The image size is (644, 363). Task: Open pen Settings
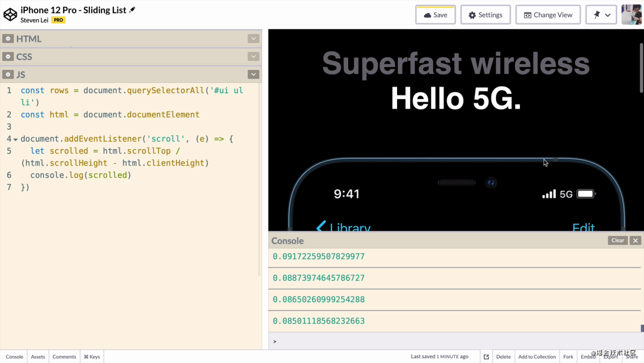tap(485, 15)
